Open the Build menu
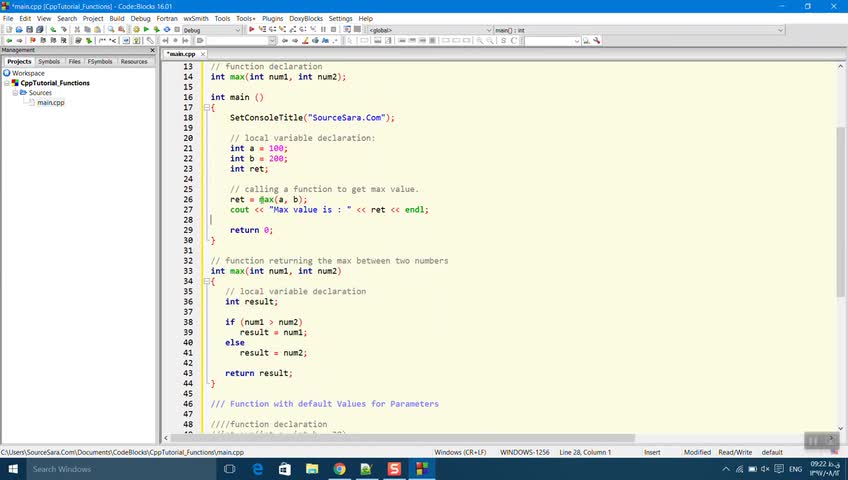The height and width of the screenshot is (480, 848). click(117, 18)
